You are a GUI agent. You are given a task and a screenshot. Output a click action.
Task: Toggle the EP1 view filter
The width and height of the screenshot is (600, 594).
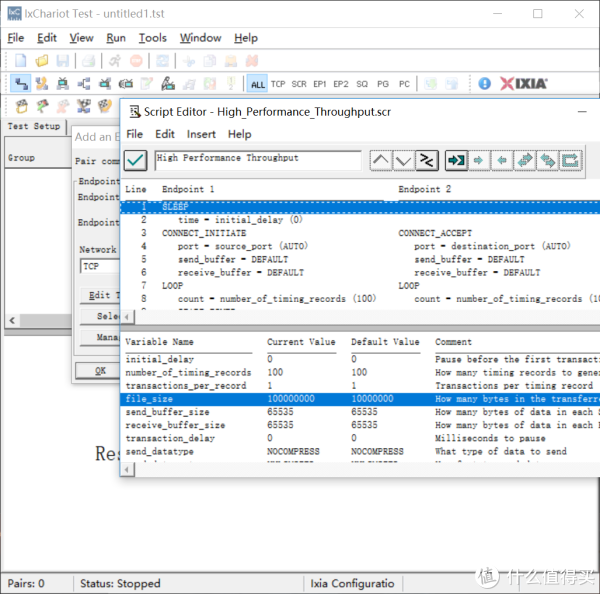[320, 84]
